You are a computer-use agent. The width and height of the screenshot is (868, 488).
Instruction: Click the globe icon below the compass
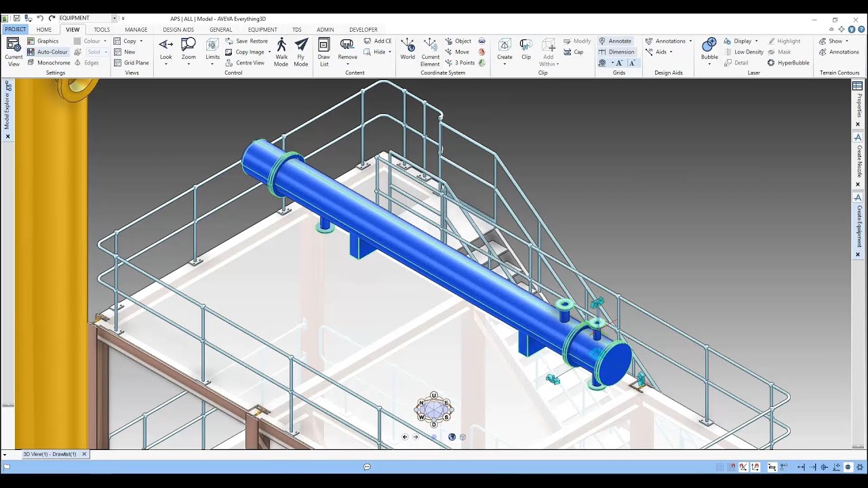point(452,437)
